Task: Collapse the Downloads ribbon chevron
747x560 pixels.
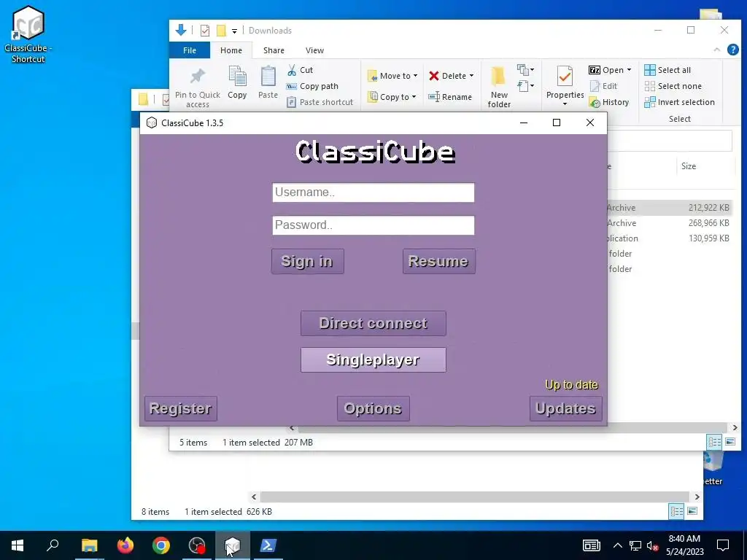Action: 716,50
